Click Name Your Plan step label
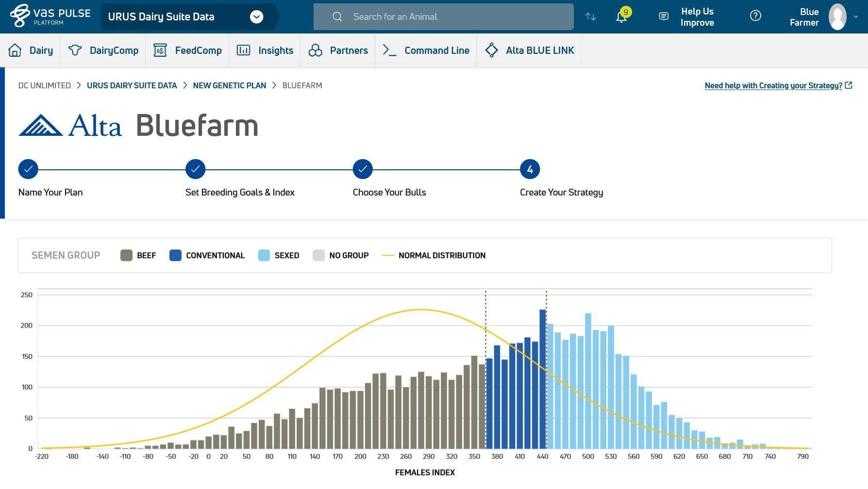Screen dimensions: 868x489 tap(50, 192)
